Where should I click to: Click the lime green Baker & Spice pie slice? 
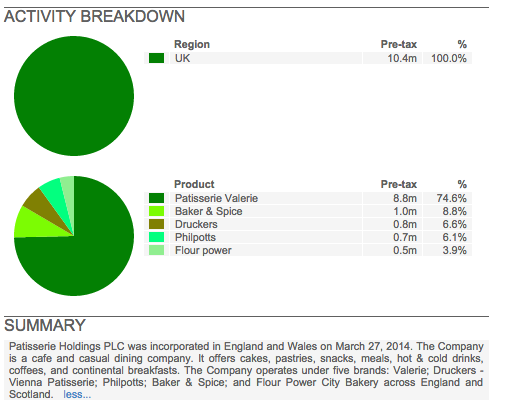[x=32, y=225]
